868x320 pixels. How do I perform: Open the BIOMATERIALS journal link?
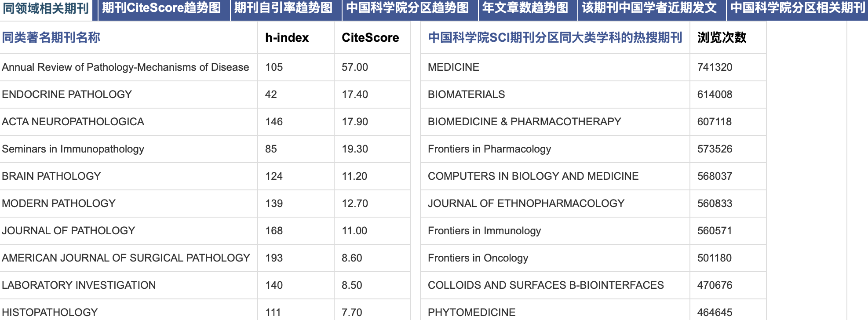(x=466, y=95)
